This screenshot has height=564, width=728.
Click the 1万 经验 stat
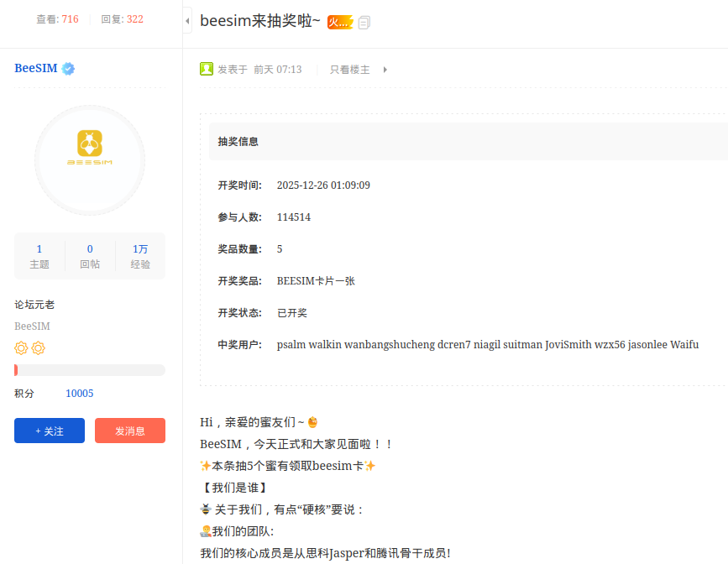click(140, 256)
